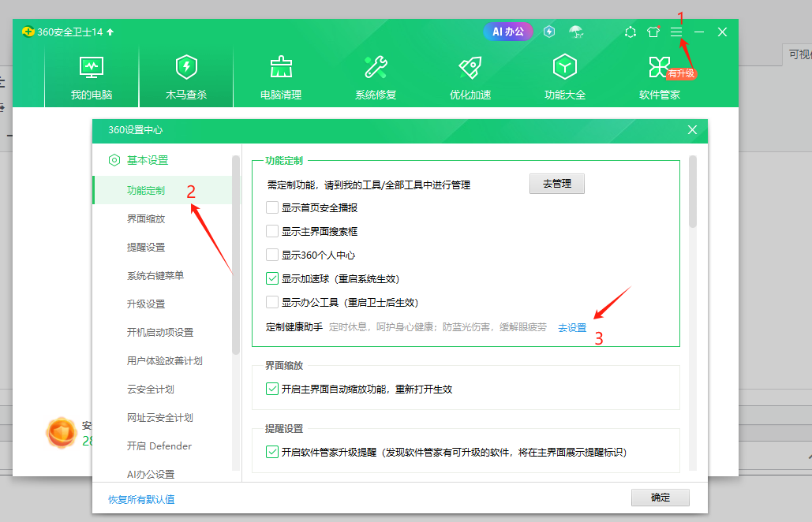Click the upgrade arrow next to 360安全卫士14
The image size is (812, 522).
pyautogui.click(x=110, y=32)
